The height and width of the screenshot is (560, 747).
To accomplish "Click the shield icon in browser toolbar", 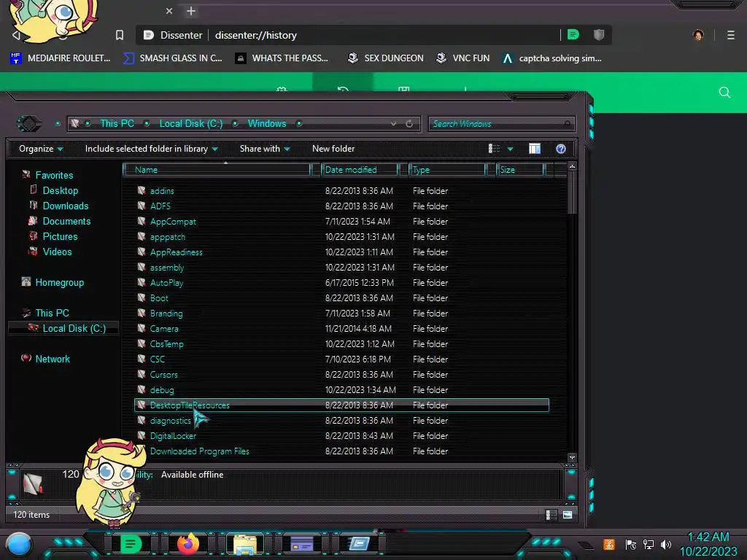I will (x=599, y=35).
